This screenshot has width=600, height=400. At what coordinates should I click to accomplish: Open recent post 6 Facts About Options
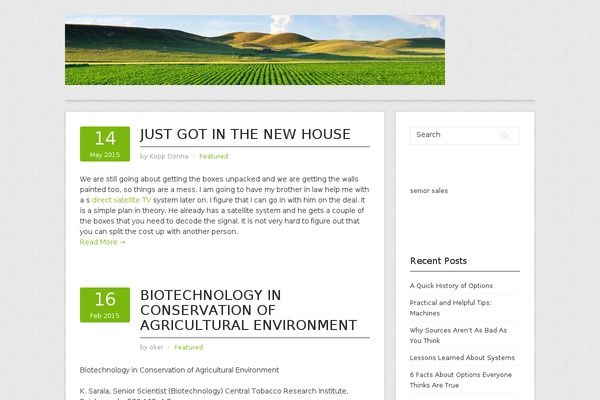461,380
